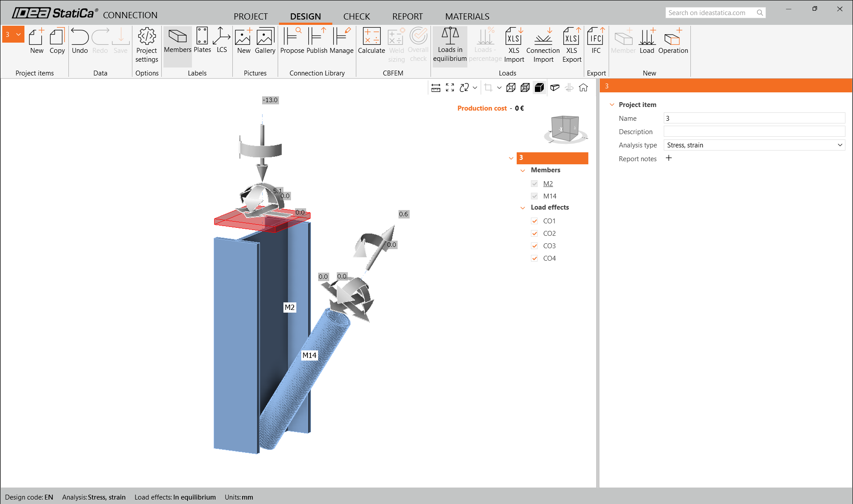Uncheck the CO1 load effect
Screen dimensions: 853x504
tap(534, 221)
